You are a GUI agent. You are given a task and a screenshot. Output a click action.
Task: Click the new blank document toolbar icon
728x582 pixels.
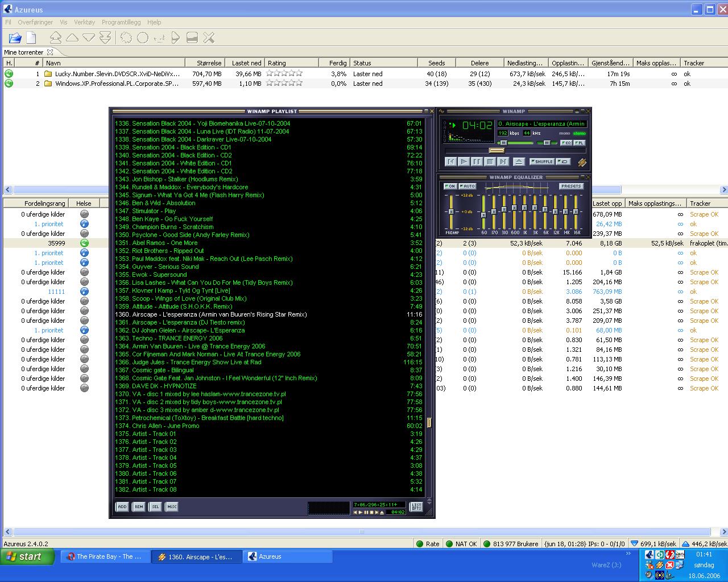pyautogui.click(x=31, y=38)
